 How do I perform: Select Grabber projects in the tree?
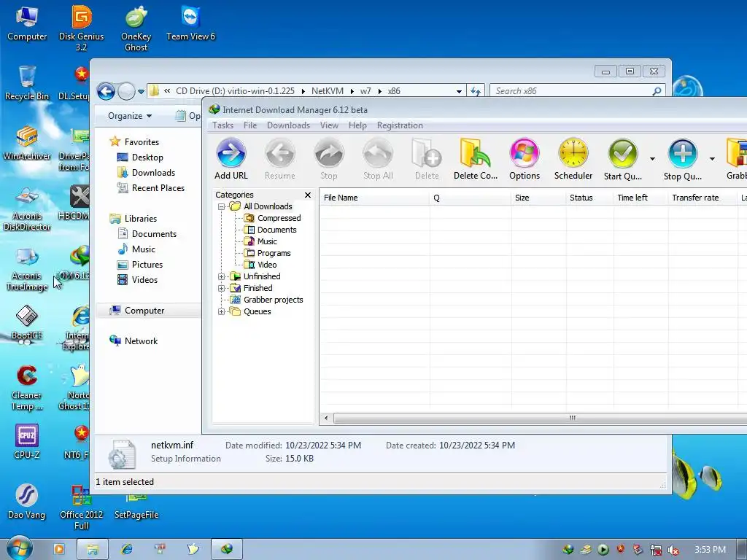273,300
